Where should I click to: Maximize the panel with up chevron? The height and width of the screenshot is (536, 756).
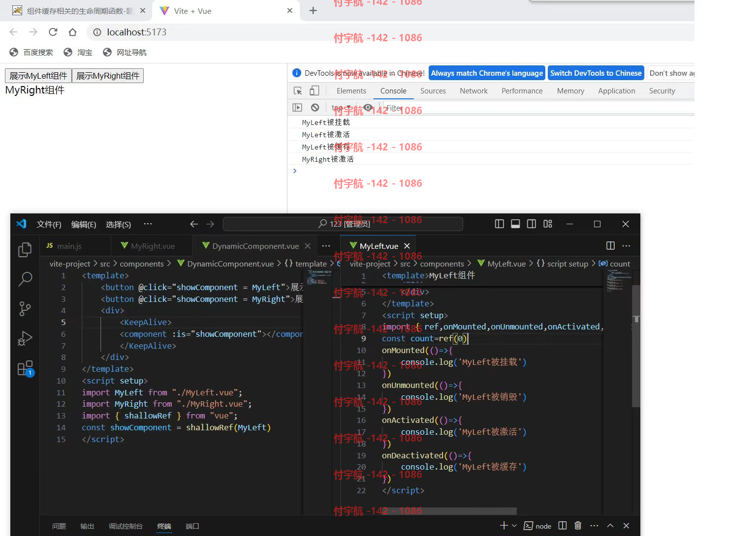click(x=610, y=526)
